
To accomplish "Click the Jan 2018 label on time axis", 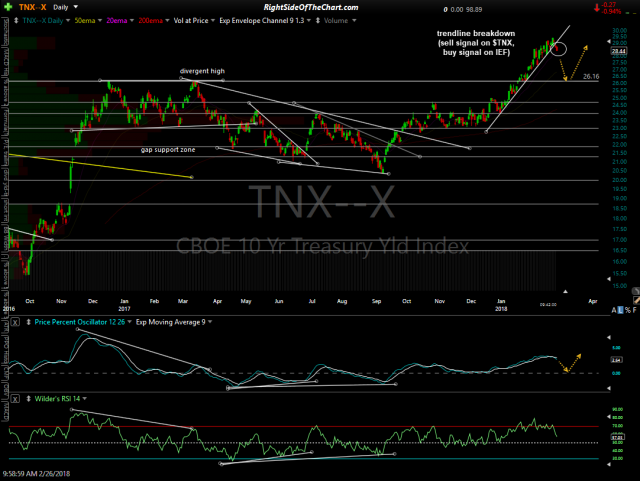I will [501, 305].
